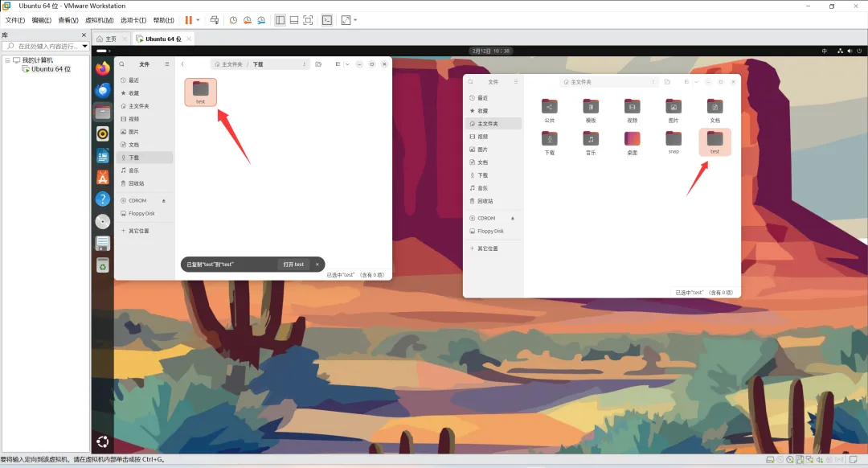Open Thunderbird mail from the dock
Image resolution: width=868 pixels, height=468 pixels.
coord(102,90)
